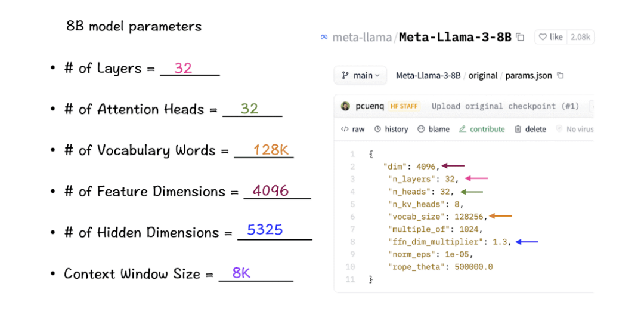Click the 2.08k likes count
This screenshot has width=644, height=311.
click(580, 37)
